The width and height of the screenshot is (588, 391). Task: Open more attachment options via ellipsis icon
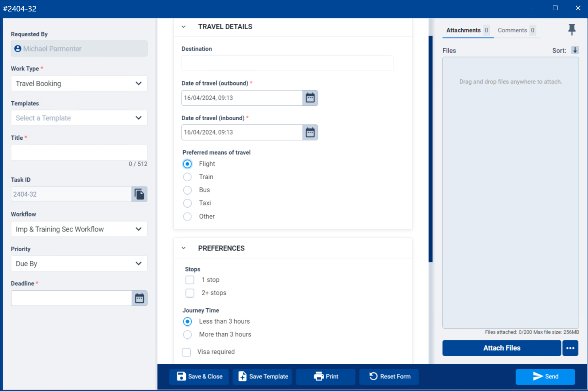click(x=570, y=348)
